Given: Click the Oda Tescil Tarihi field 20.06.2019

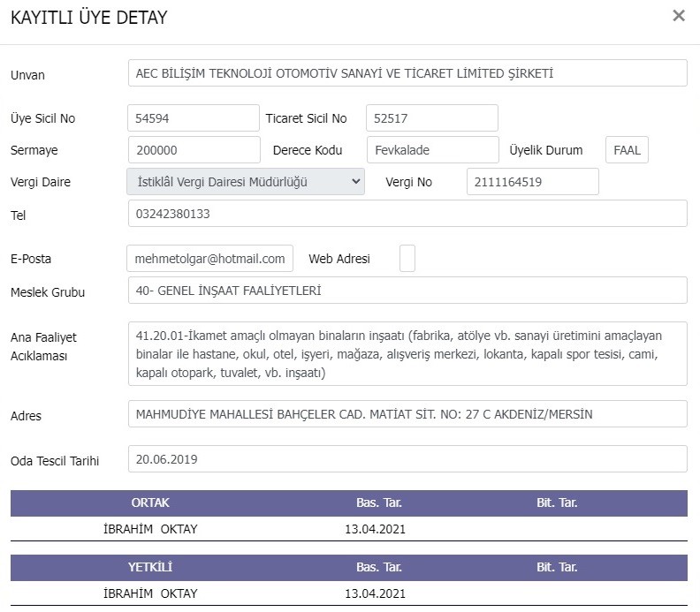Looking at the screenshot, I should click(407, 459).
